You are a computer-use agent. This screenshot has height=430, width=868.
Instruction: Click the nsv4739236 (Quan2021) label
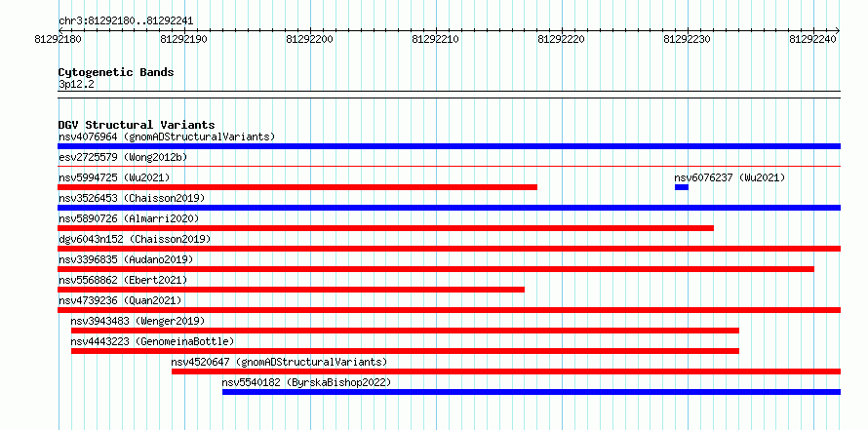click(120, 300)
